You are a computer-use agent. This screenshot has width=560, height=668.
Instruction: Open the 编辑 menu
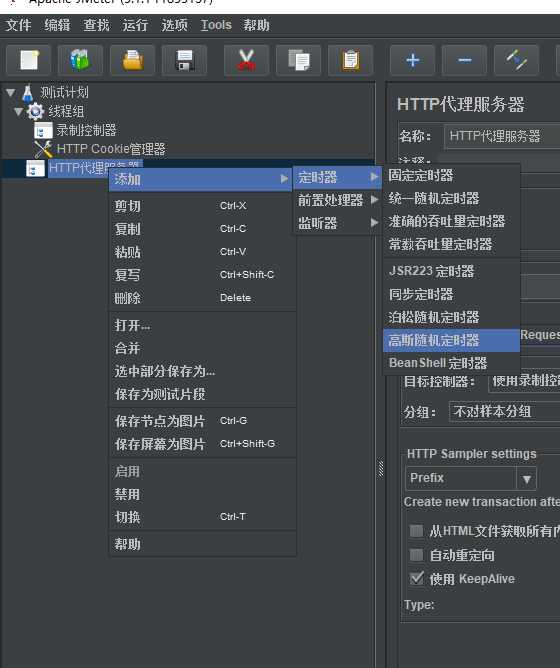(x=57, y=25)
